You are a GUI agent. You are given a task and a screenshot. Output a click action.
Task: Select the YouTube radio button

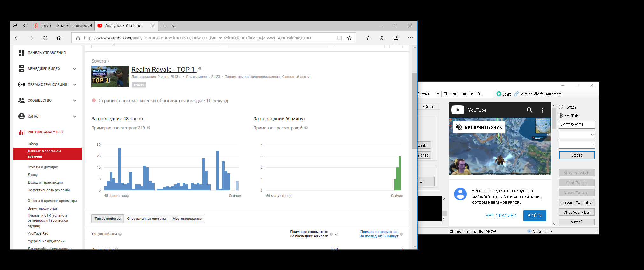click(561, 116)
